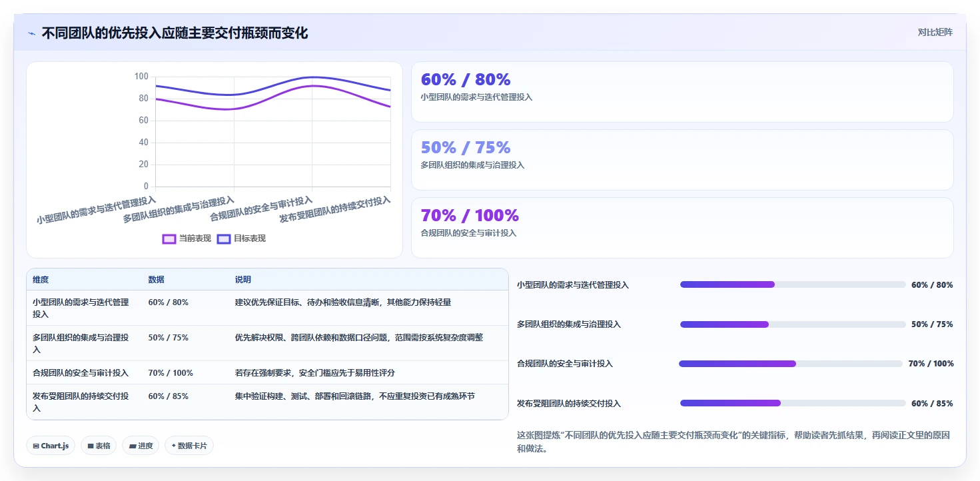Viewport: 980px width, 481px height.
Task: Click the description starting 建议优先保证目标
Action: click(343, 302)
